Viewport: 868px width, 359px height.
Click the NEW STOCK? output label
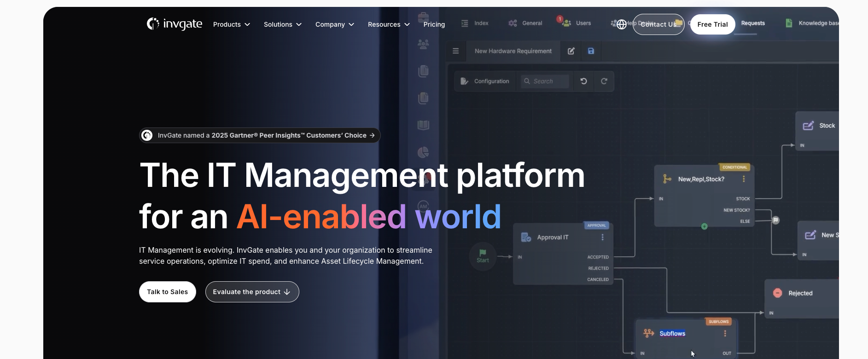[736, 210]
